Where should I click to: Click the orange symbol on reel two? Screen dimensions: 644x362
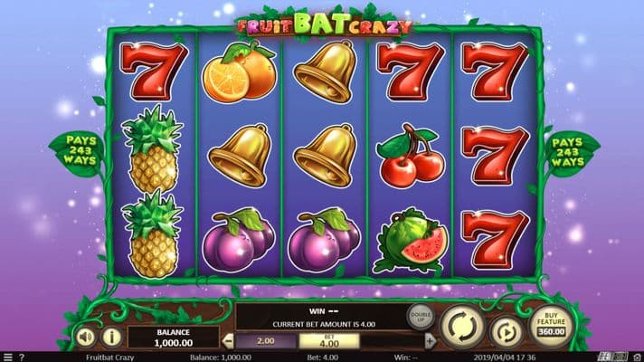pyautogui.click(x=240, y=72)
